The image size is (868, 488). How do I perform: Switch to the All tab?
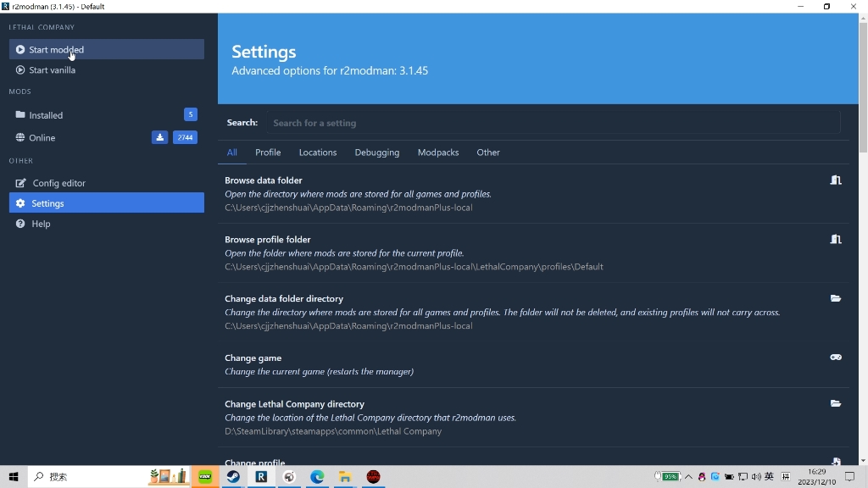pyautogui.click(x=232, y=152)
